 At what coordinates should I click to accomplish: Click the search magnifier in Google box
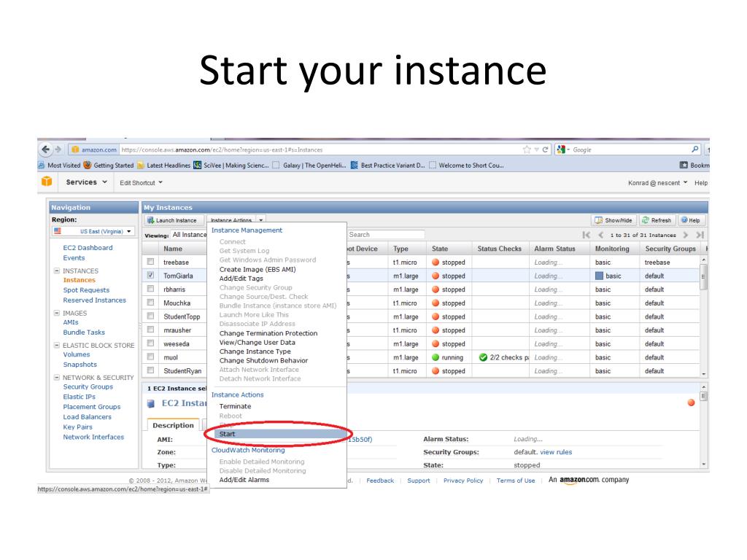[x=695, y=149]
